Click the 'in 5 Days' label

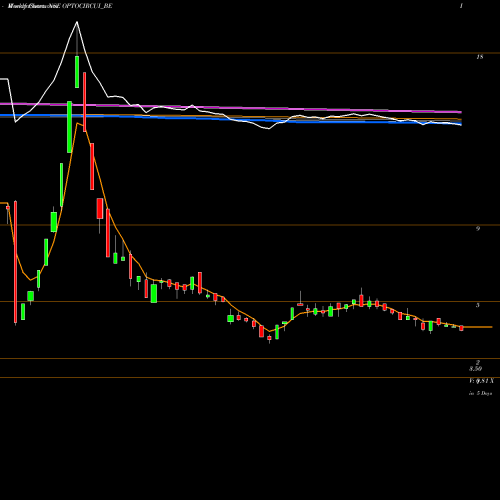481,393
